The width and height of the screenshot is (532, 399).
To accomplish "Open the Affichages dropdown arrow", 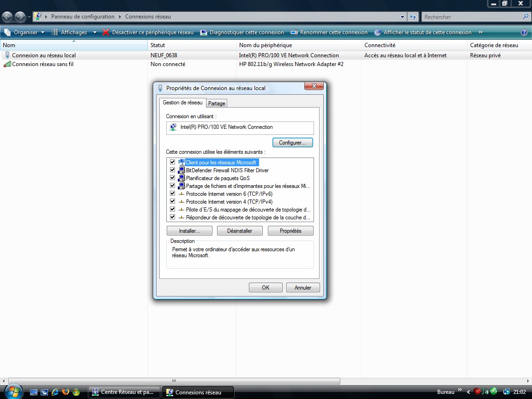I will point(95,32).
